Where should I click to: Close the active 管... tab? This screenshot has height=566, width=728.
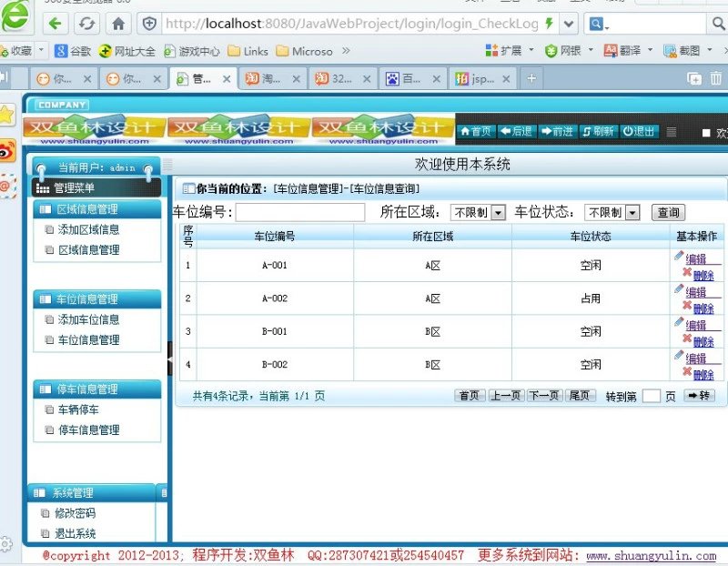(x=227, y=79)
